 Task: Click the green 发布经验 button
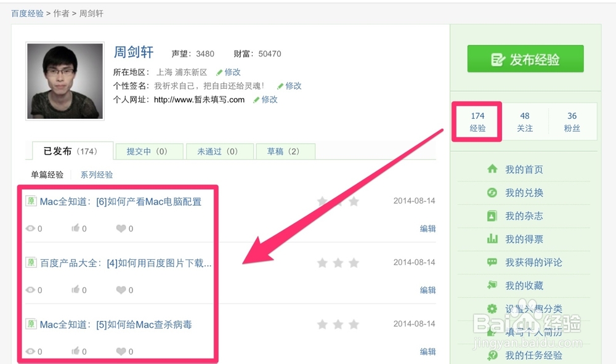525,59
